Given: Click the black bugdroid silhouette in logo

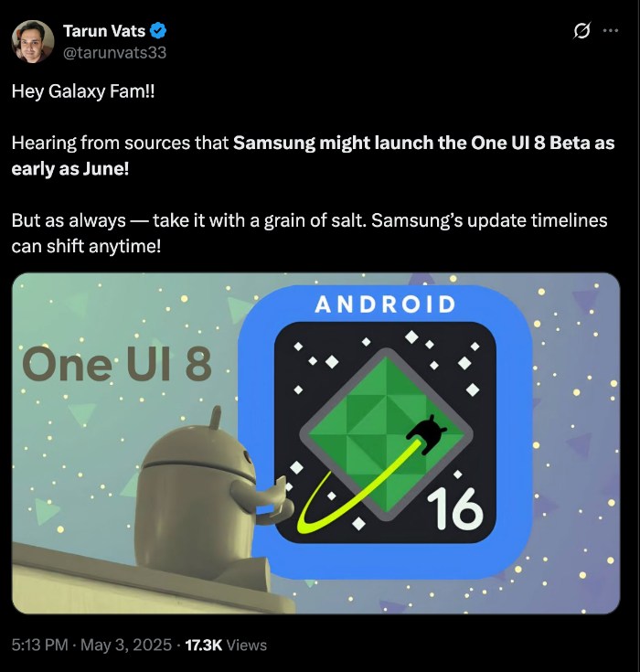Looking at the screenshot, I should (x=427, y=433).
